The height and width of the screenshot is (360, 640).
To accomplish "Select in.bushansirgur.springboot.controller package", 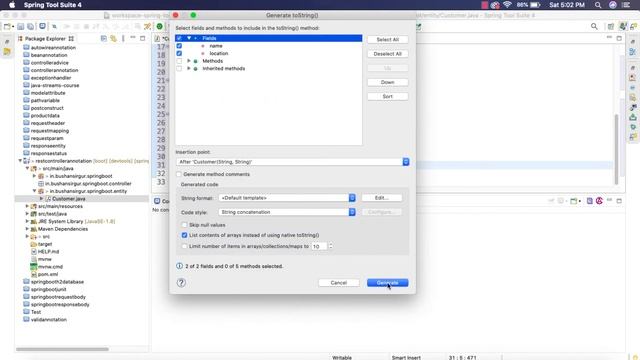I will click(88, 184).
